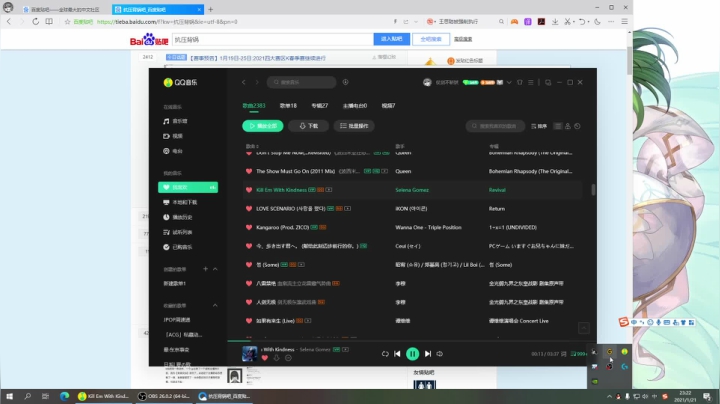
Task: Switch to the Albums 27 tab
Action: tap(320, 106)
